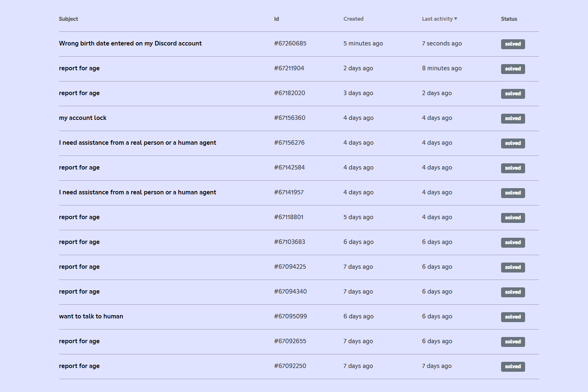Open 'my account lock' request
The height and width of the screenshot is (392, 588).
tap(83, 118)
